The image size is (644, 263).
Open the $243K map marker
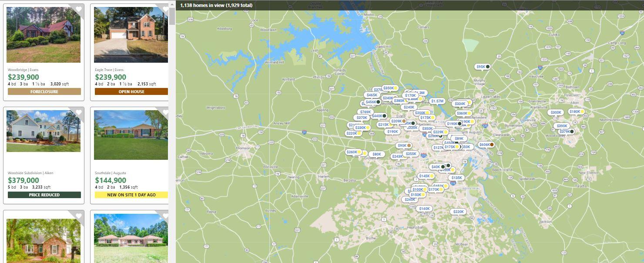point(397,156)
